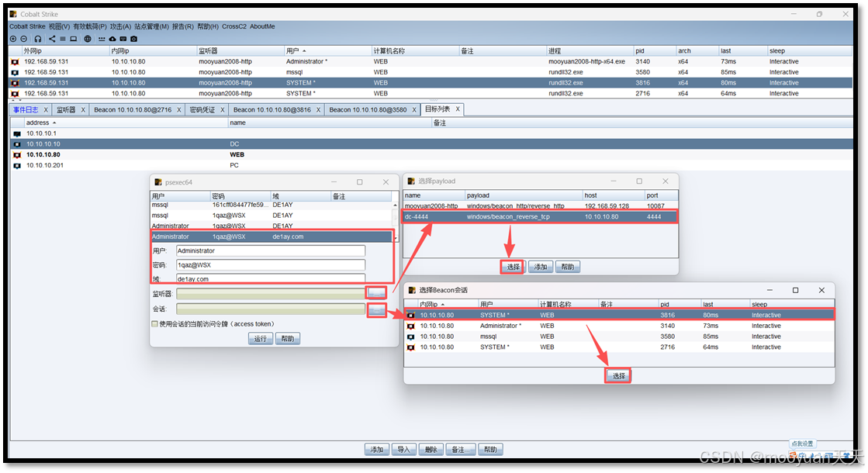The image size is (868, 473).
Task: Open screenshots via the camera toolbar icon
Action: (x=134, y=39)
